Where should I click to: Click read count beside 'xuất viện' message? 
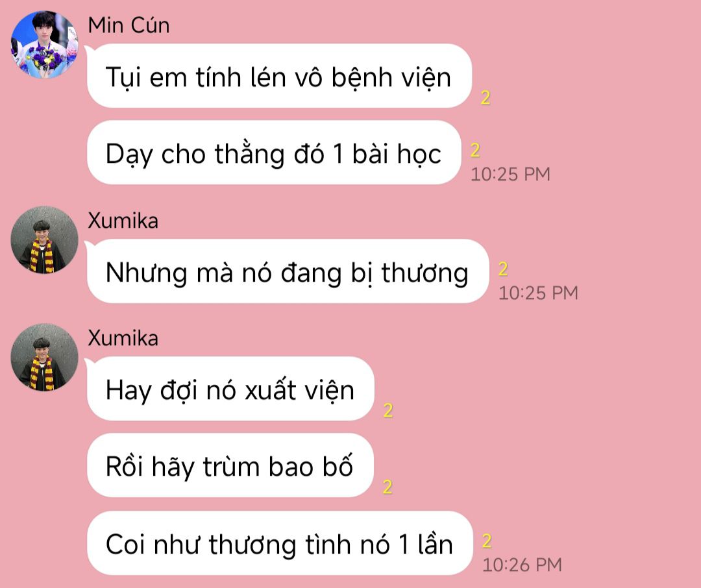tap(388, 410)
